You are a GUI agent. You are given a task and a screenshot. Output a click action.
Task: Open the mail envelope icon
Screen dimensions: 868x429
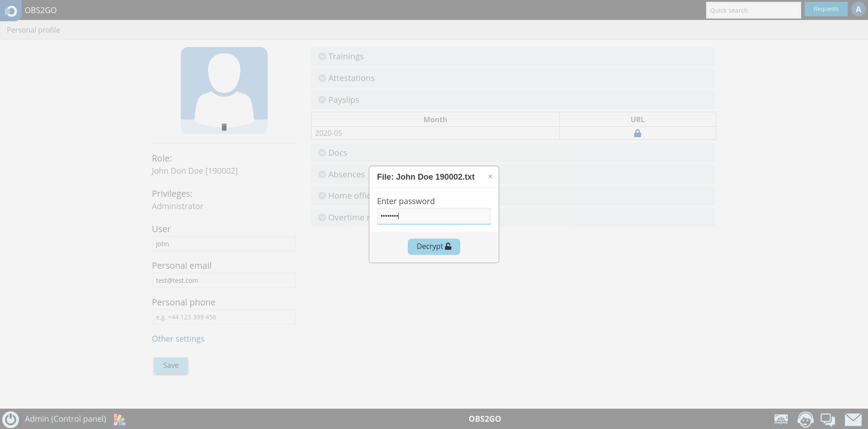tap(853, 419)
